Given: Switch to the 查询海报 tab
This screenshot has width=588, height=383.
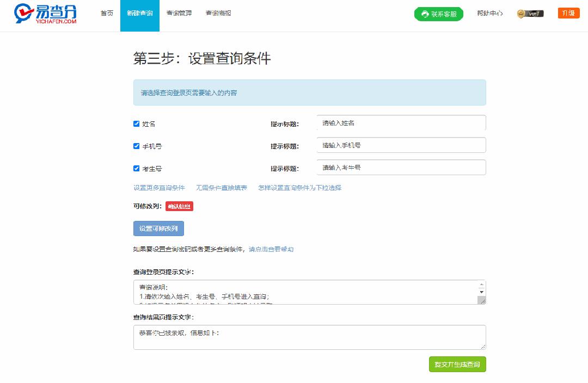Looking at the screenshot, I should click(219, 13).
